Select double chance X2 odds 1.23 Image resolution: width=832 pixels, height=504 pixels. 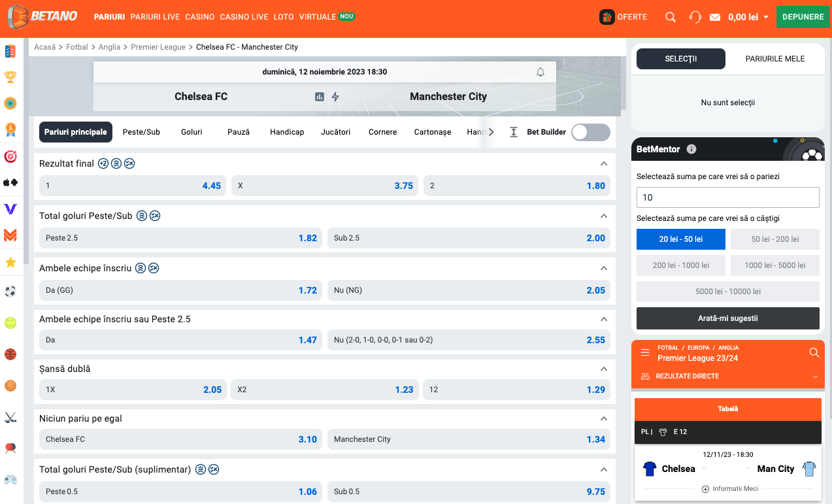pos(325,390)
